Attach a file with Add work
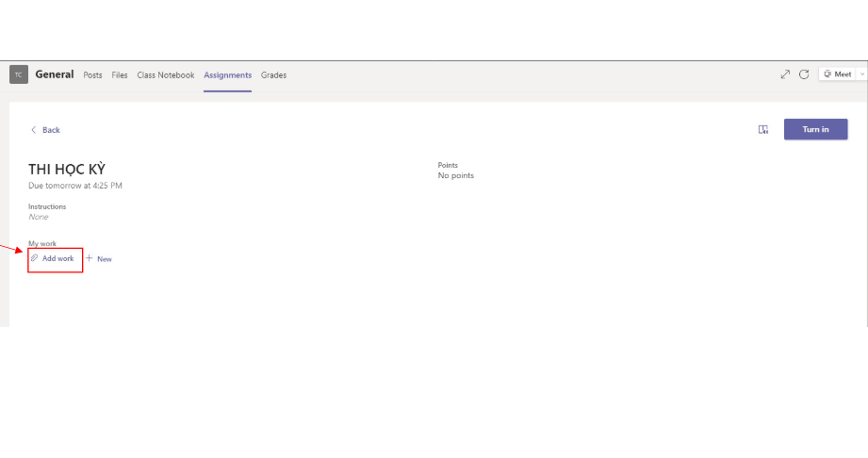The image size is (868, 458). pyautogui.click(x=53, y=258)
